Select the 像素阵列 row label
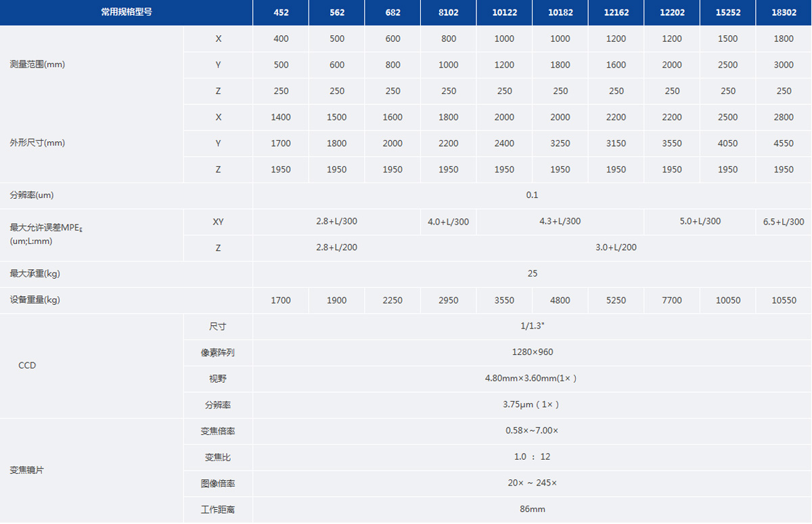Screen dimensions: 812x524 [x=218, y=352]
